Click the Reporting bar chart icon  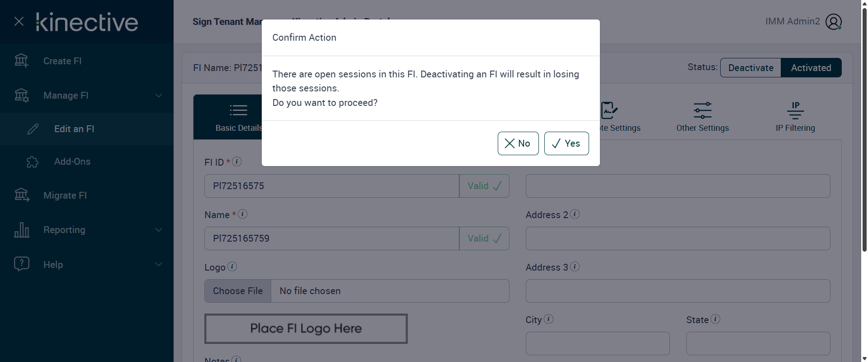(22, 230)
